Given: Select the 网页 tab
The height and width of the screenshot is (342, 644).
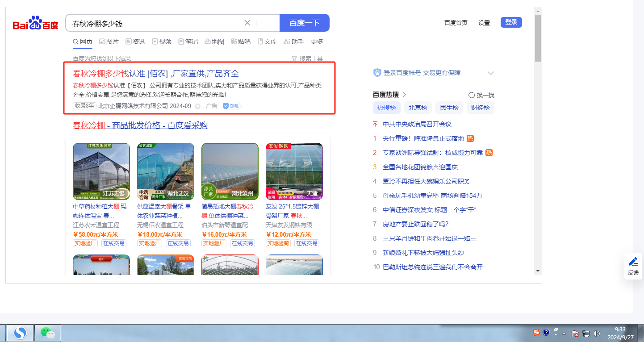Looking at the screenshot, I should [83, 42].
